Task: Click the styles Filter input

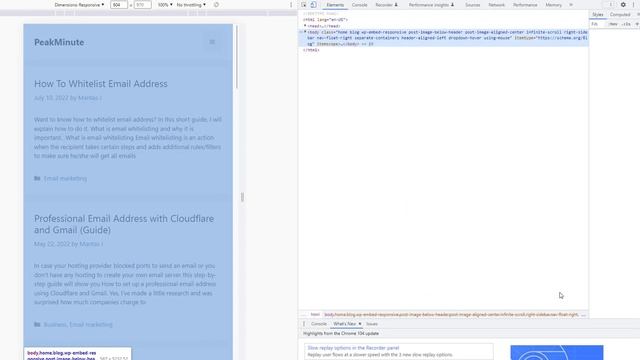Action: (x=598, y=24)
